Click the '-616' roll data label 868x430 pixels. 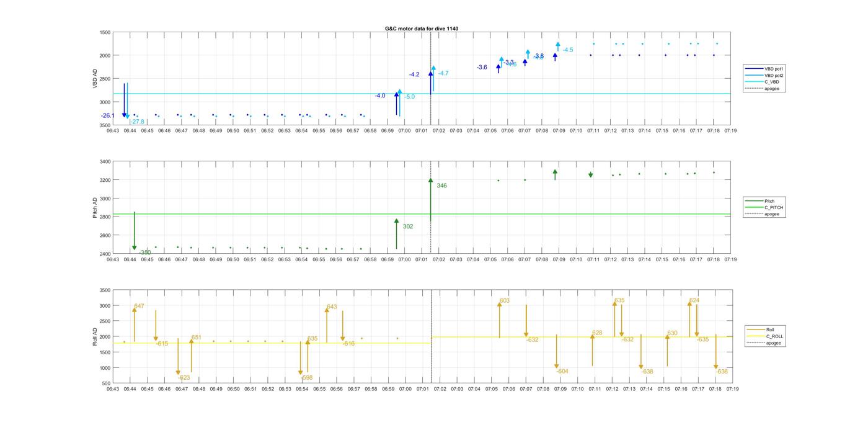coord(348,343)
